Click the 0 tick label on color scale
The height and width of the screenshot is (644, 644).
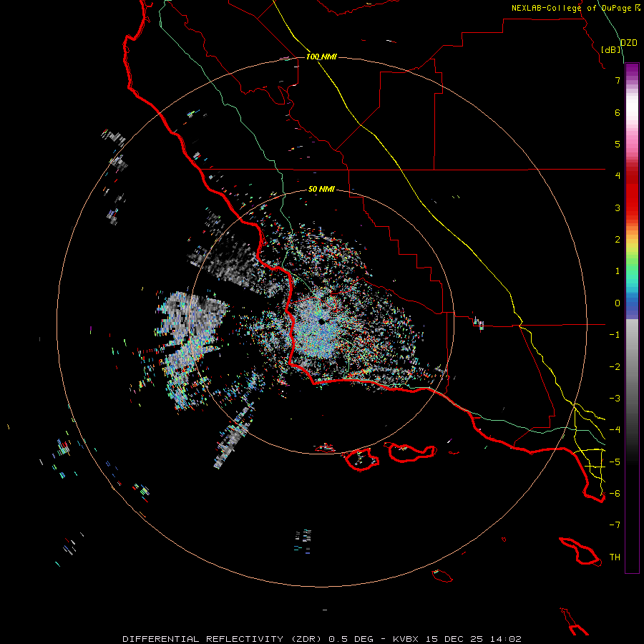618,303
